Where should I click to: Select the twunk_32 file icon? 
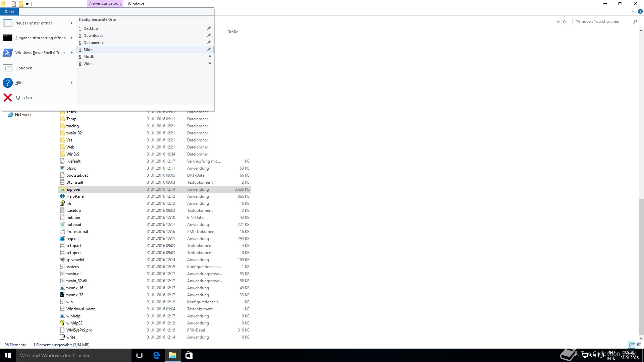[62, 295]
